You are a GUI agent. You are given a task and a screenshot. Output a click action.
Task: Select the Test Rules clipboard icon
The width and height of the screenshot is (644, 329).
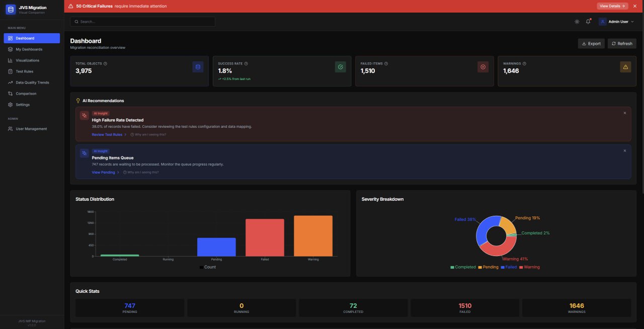click(11, 71)
